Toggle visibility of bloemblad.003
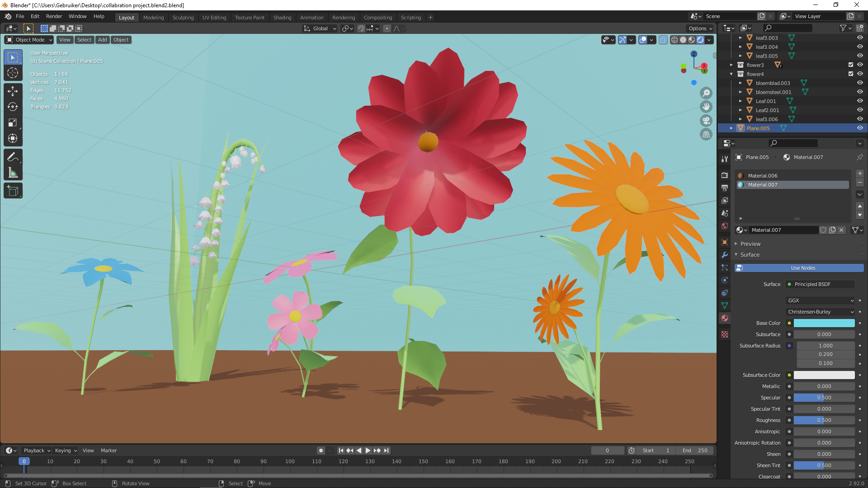This screenshot has height=488, width=868. [860, 83]
